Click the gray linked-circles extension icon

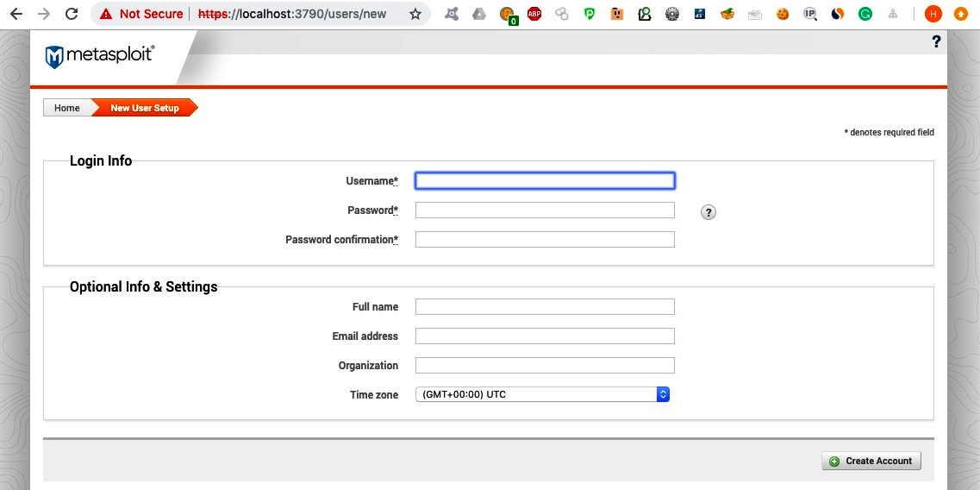point(562,14)
